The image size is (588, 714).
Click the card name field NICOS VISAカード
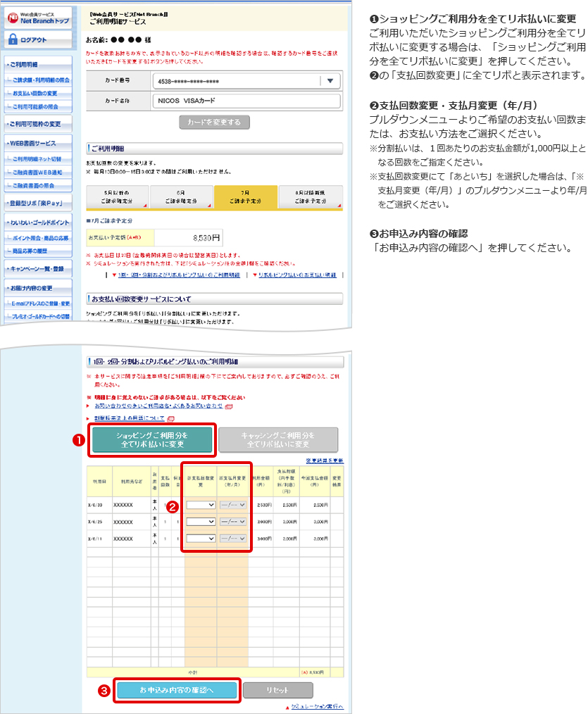pyautogui.click(x=246, y=101)
